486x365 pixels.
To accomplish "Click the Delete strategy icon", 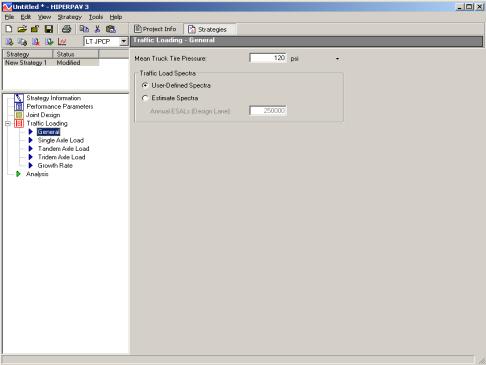I will pyautogui.click(x=36, y=41).
